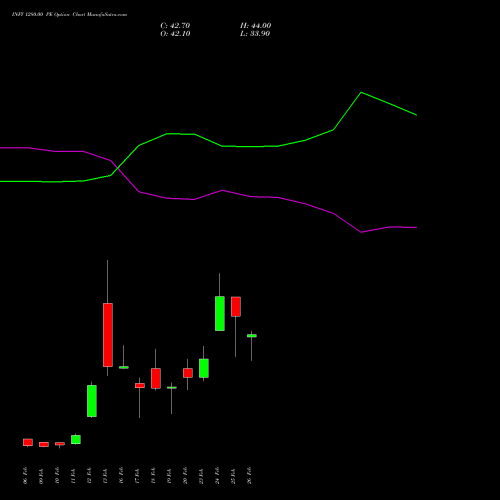Click the '17 Feb' date label
This screenshot has width=500, height=500.
click(137, 475)
